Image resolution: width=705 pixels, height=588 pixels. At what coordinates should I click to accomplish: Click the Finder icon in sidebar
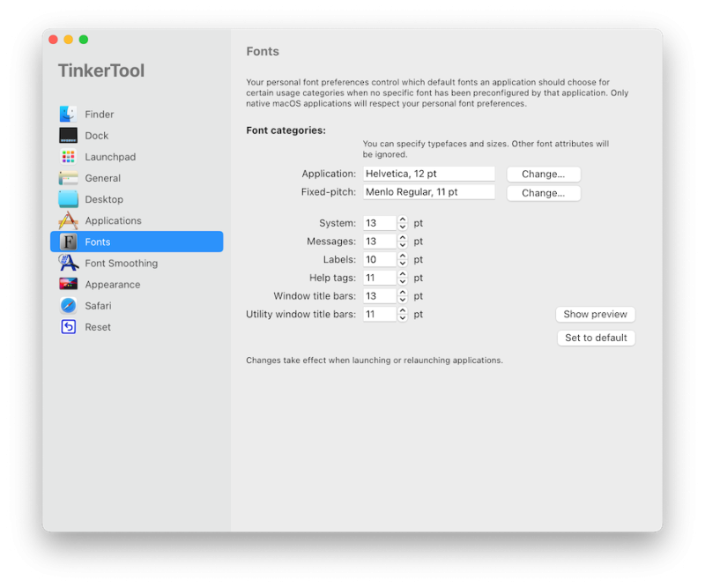pyautogui.click(x=69, y=115)
